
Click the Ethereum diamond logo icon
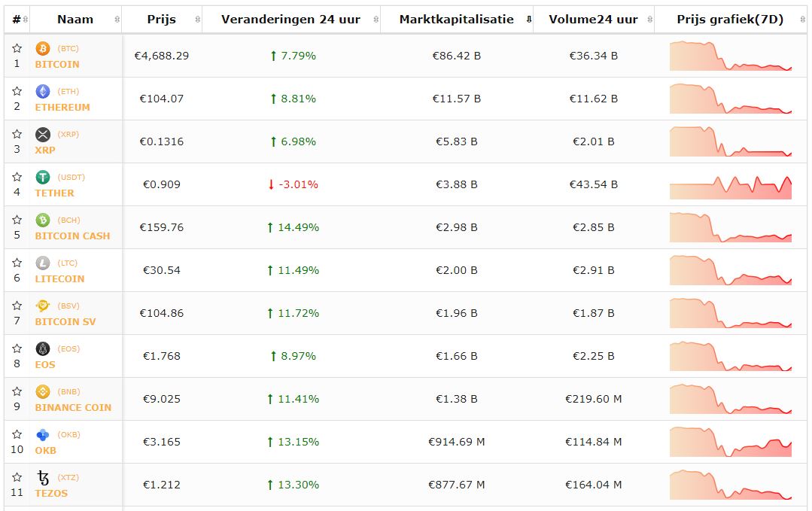(x=43, y=92)
